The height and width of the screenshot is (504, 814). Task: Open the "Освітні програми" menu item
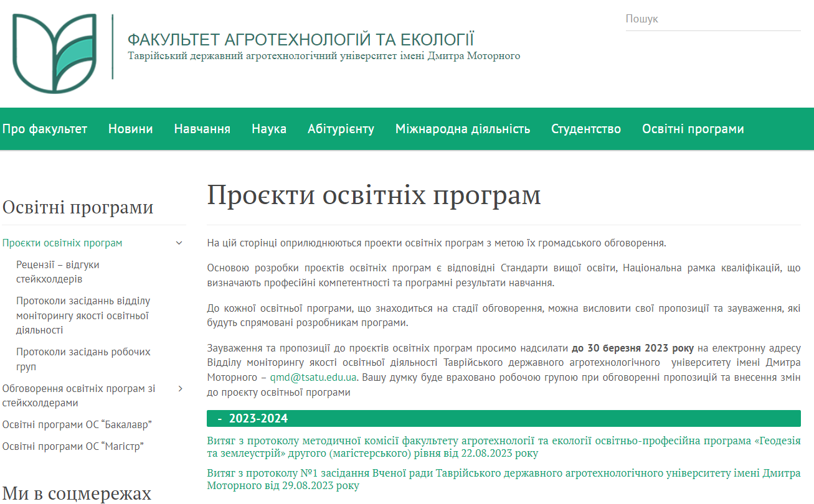click(x=692, y=129)
